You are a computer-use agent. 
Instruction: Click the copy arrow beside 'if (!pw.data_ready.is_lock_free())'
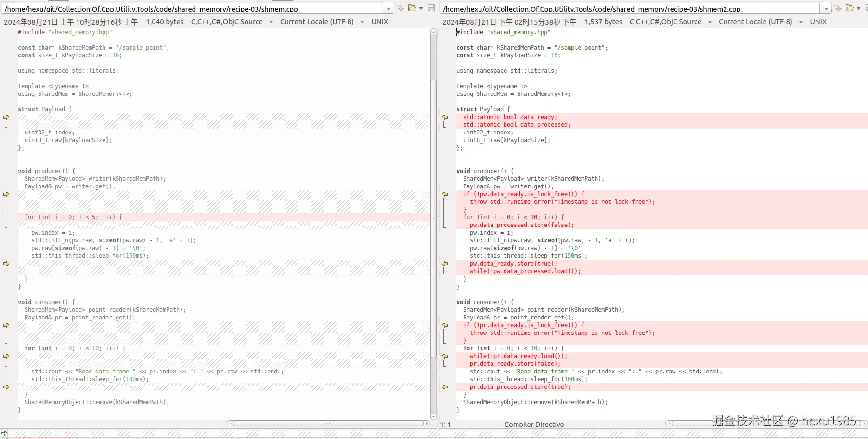[x=445, y=194]
